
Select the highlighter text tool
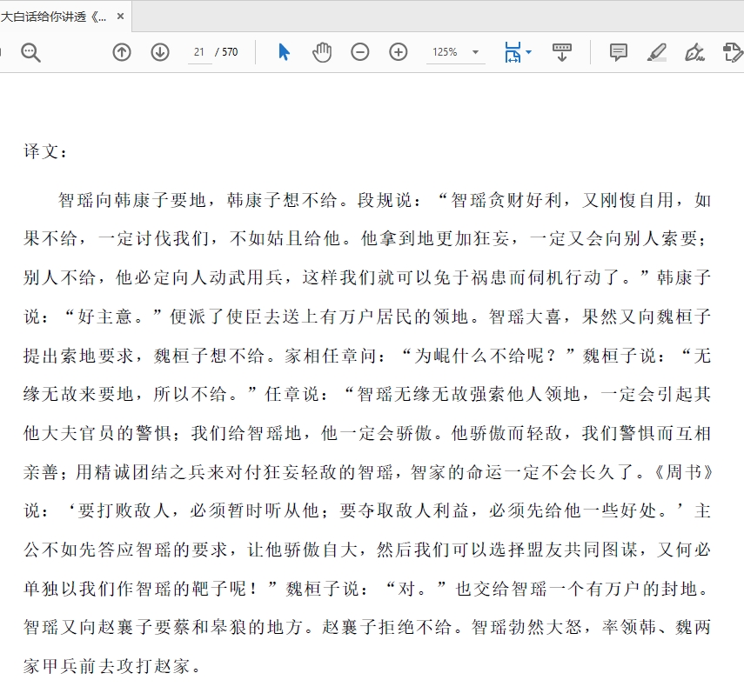[657, 52]
